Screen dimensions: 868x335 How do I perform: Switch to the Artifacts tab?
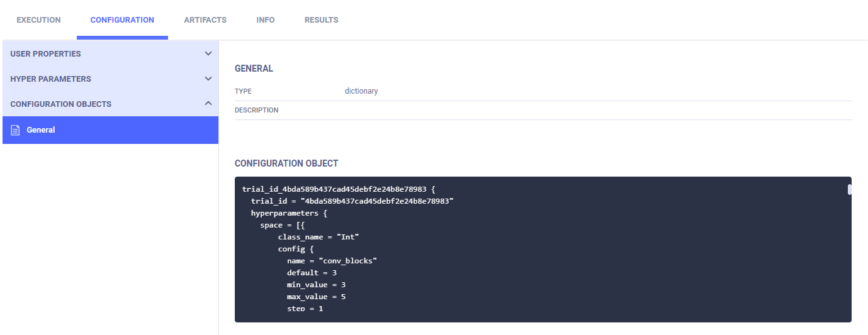(205, 20)
